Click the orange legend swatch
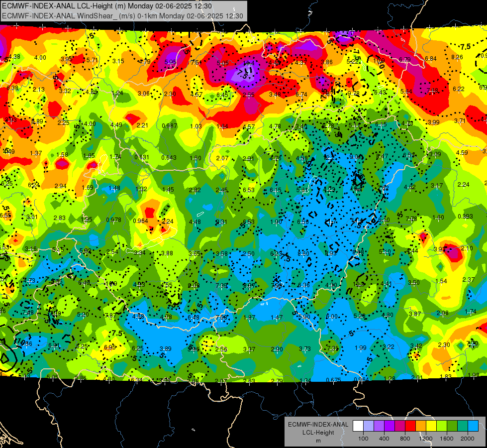The image size is (487, 448). point(421,426)
